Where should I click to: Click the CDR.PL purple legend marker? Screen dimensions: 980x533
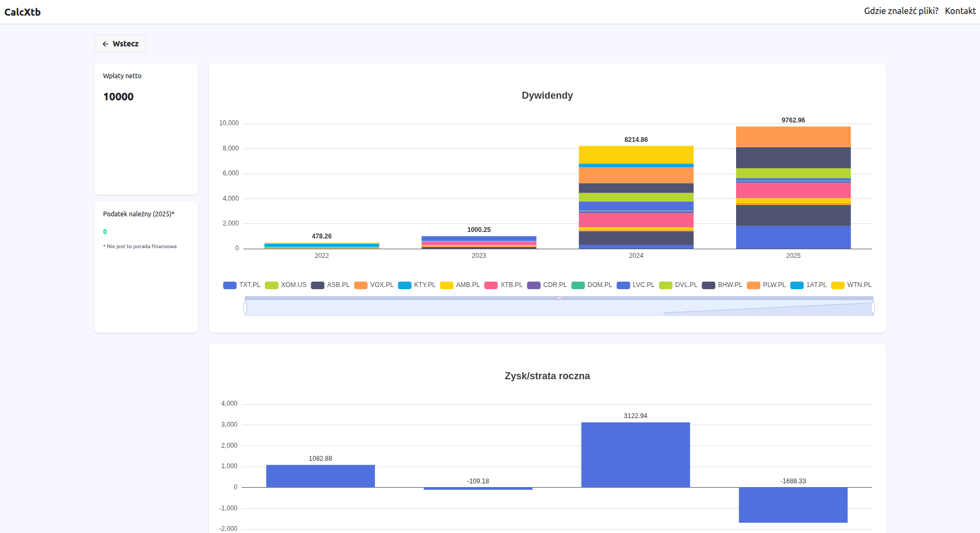(x=534, y=285)
